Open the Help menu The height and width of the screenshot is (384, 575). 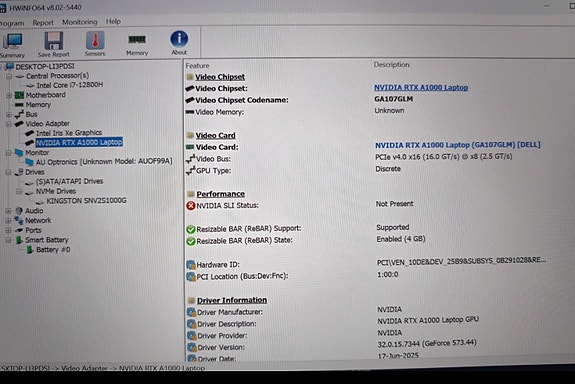click(x=113, y=21)
